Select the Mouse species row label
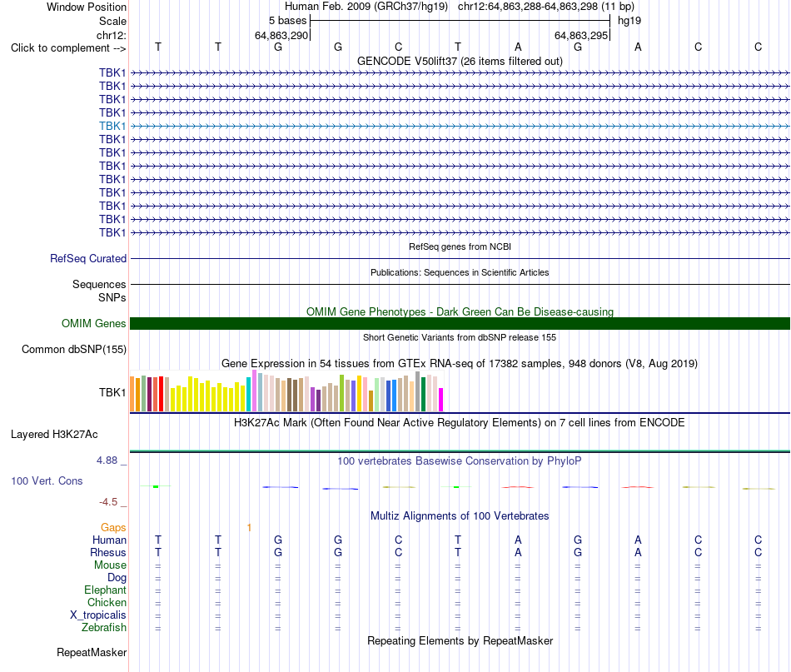 click(x=110, y=565)
